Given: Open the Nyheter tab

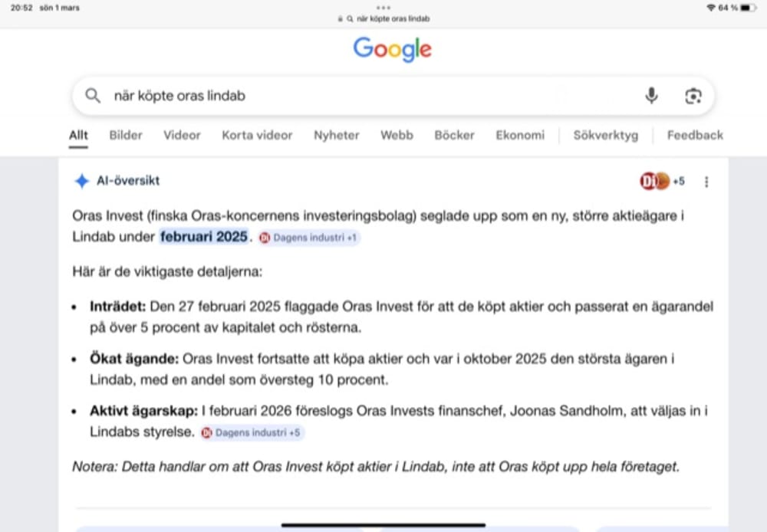Looking at the screenshot, I should [337, 135].
